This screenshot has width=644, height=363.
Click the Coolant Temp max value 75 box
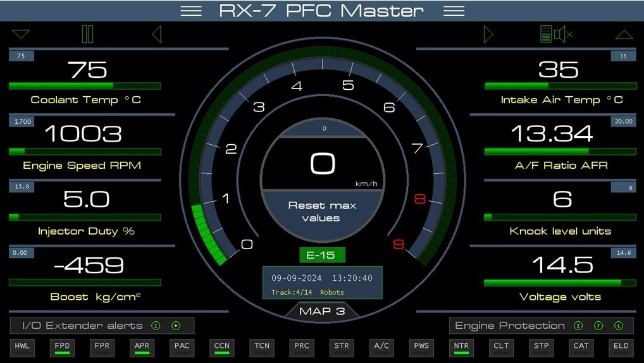point(22,56)
